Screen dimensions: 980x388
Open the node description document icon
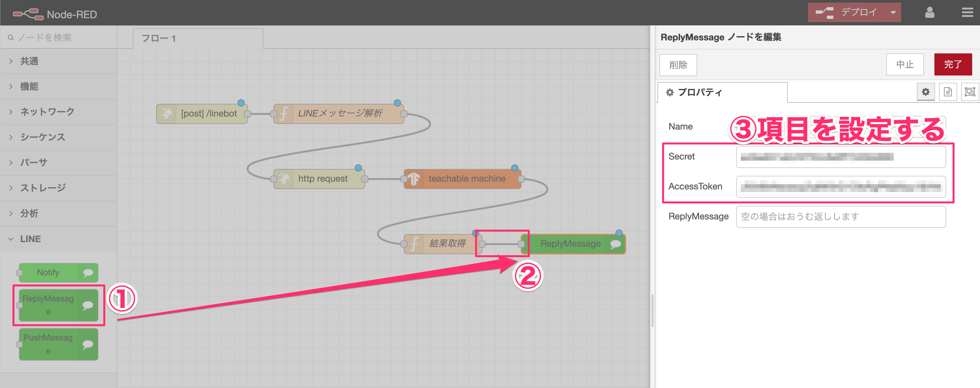[x=948, y=91]
